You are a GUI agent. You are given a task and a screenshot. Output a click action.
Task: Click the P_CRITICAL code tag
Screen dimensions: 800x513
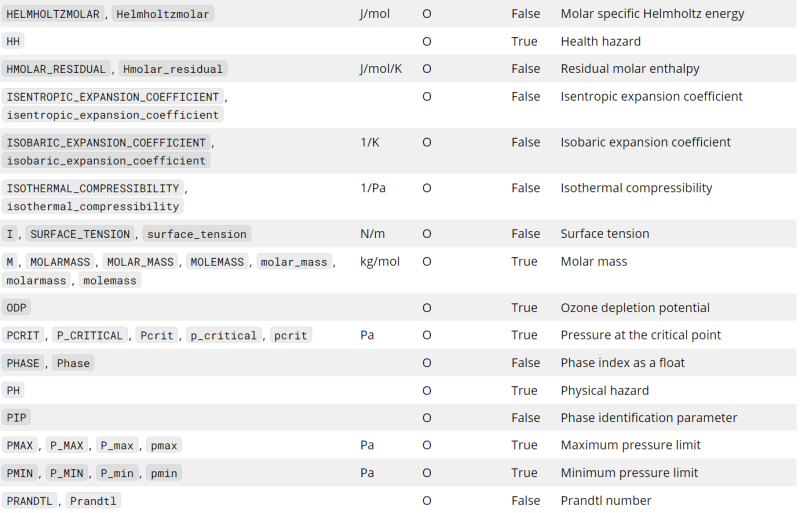(89, 335)
